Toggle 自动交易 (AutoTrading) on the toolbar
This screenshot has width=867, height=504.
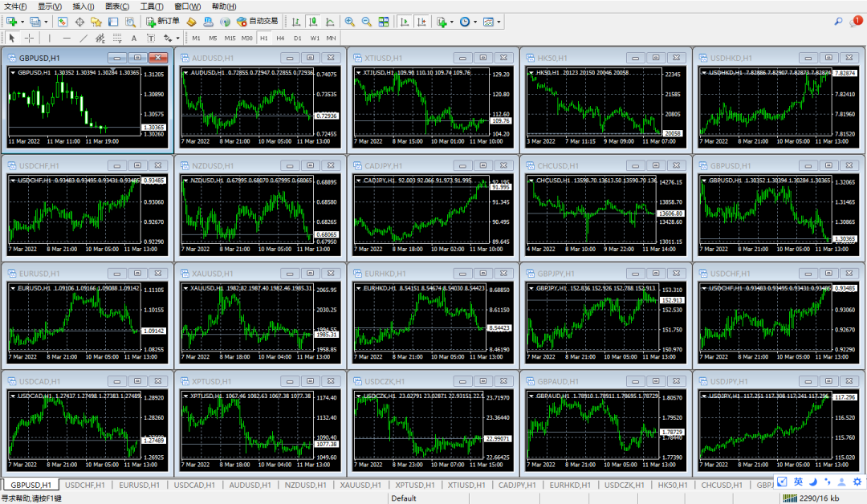pos(258,22)
